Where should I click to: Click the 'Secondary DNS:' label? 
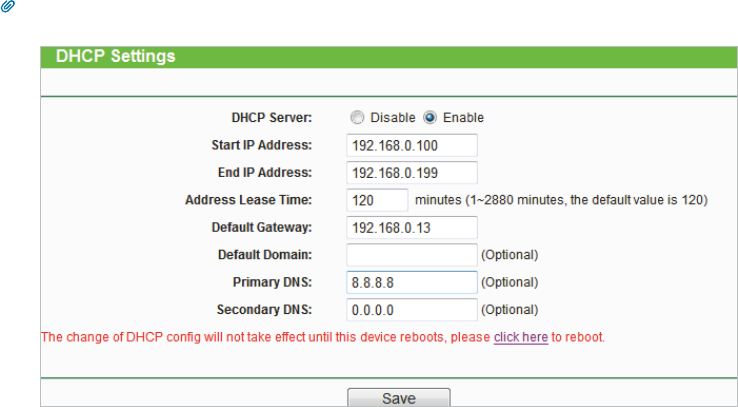tap(264, 310)
